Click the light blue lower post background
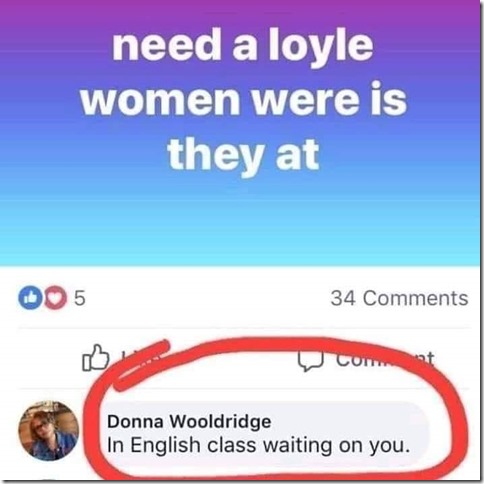The image size is (484, 484). pyautogui.click(x=240, y=230)
